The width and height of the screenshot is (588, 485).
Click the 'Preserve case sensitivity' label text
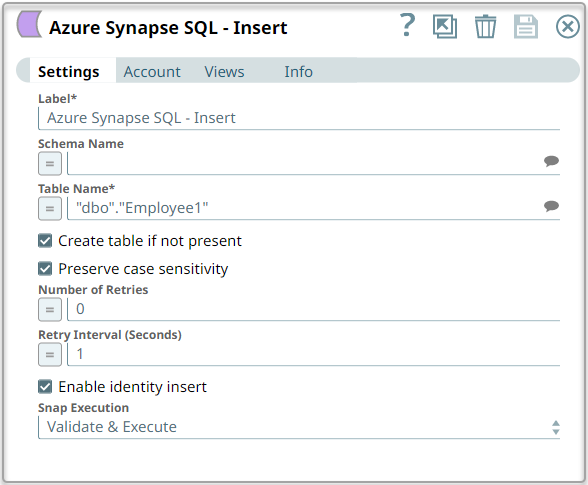(x=143, y=269)
